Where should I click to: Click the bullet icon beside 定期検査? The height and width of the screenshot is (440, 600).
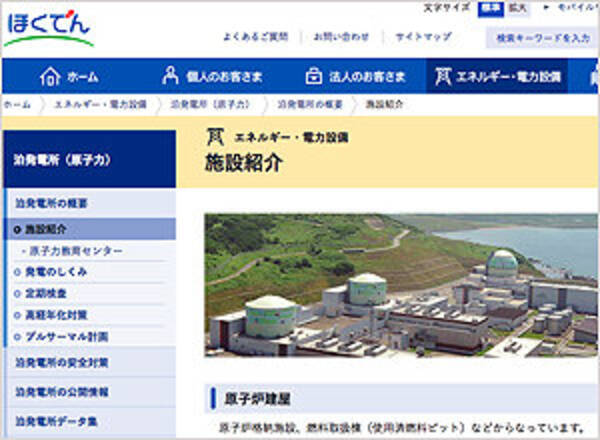(x=17, y=293)
